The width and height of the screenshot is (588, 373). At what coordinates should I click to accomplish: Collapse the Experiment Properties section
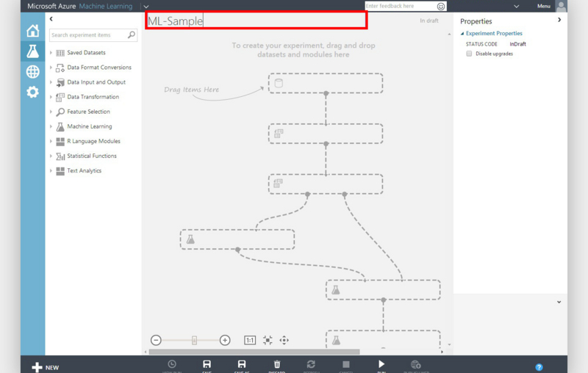click(x=462, y=34)
